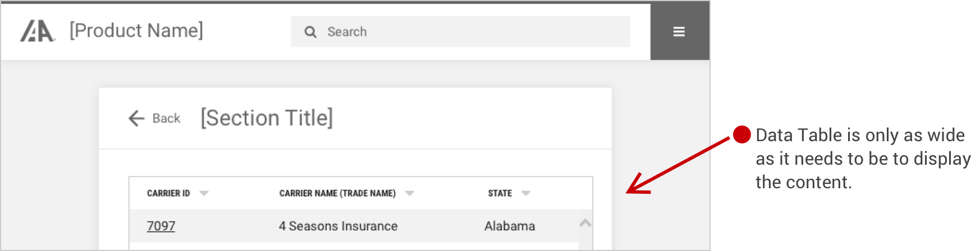Select the Carrier Name (Trade Name) header

[337, 193]
